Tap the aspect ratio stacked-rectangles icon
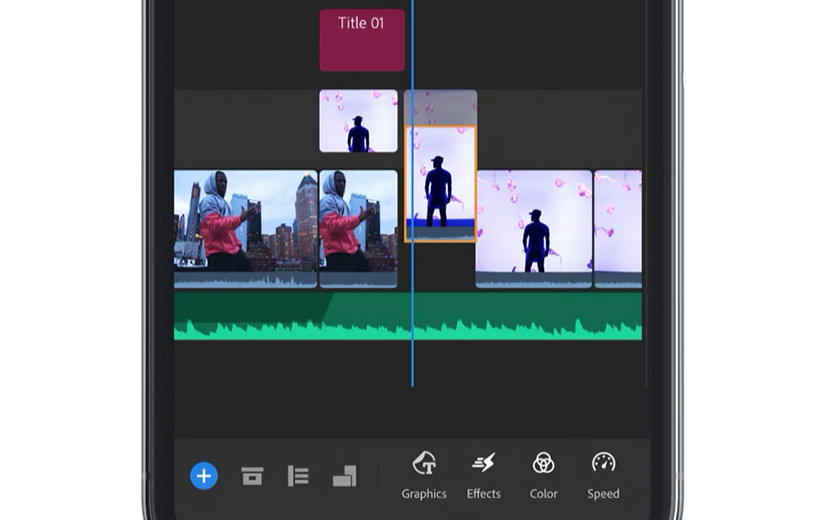The height and width of the screenshot is (520, 832). (344, 476)
